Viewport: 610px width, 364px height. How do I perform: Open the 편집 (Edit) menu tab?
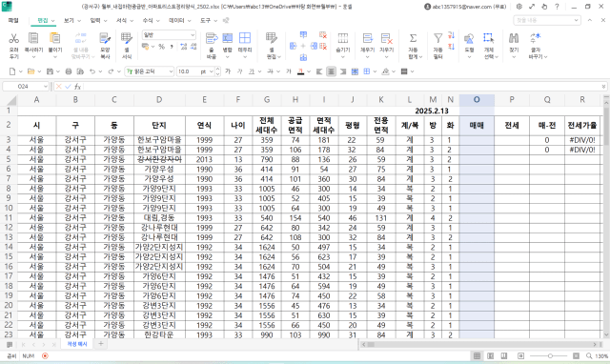pyautogui.click(x=43, y=20)
